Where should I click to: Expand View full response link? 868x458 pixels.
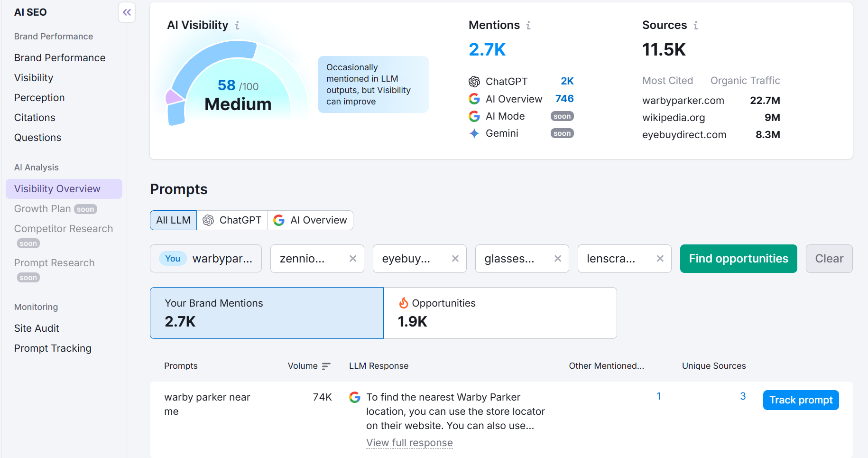tap(409, 443)
